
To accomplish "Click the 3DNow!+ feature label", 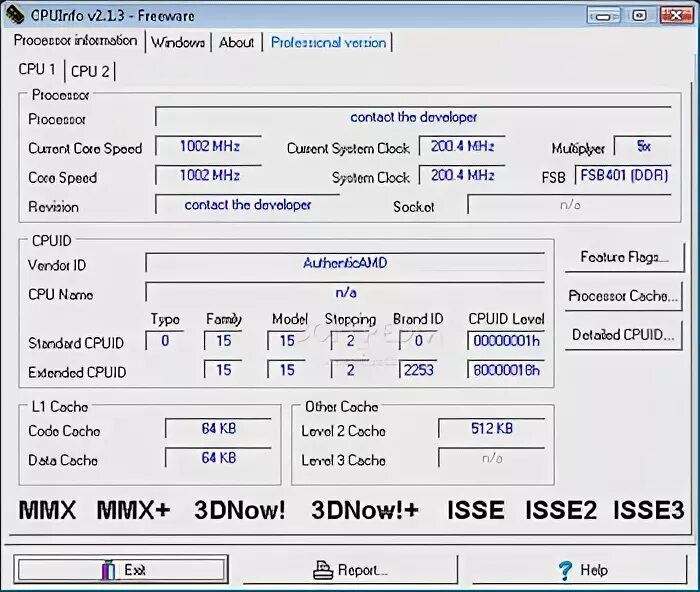I will [x=365, y=510].
